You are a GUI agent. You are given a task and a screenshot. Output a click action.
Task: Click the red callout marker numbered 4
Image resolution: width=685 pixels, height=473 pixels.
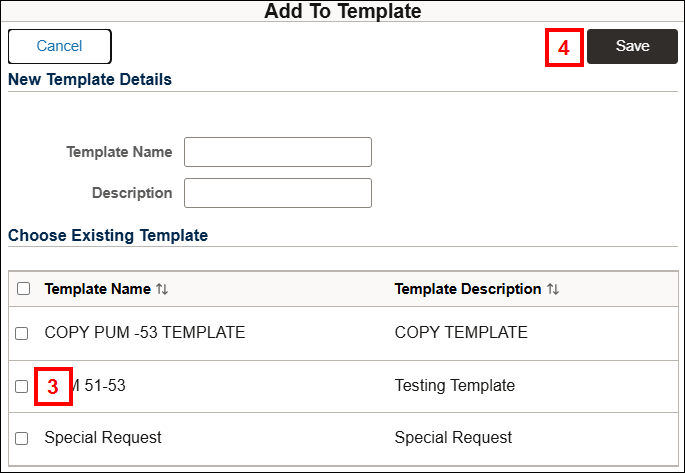(x=564, y=47)
